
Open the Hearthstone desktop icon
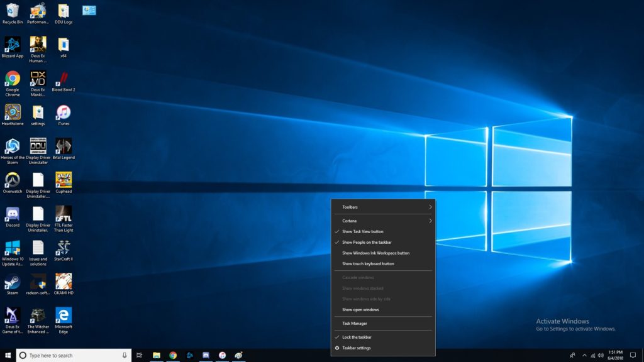[13, 112]
